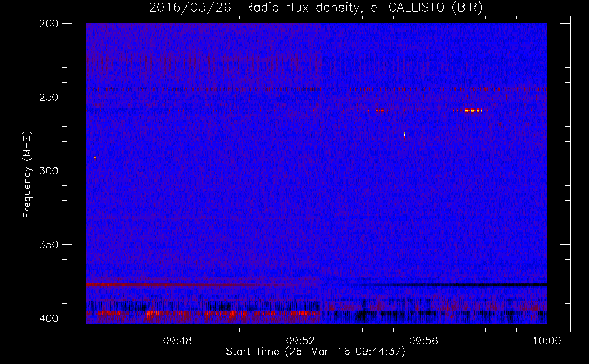Click the 300 frequency tick label
The width and height of the screenshot is (589, 364).
48,171
